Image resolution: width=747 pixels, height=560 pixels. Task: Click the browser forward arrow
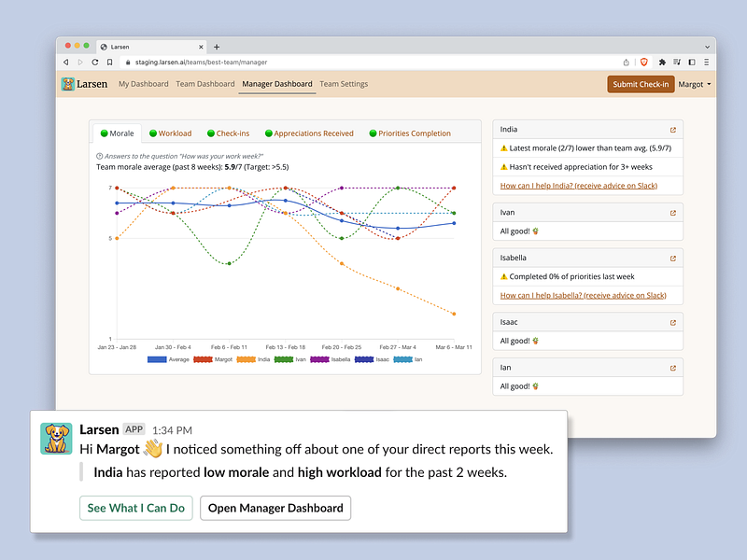pos(80,62)
